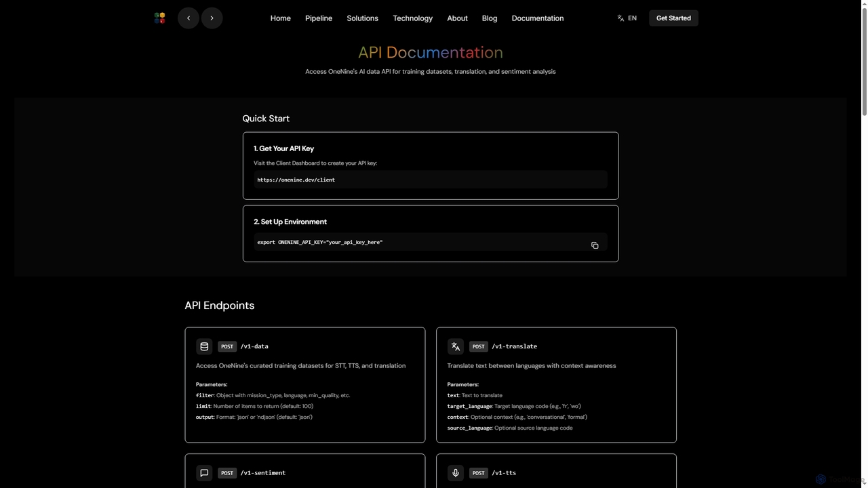Click the translate icon for /v1-translate
The height and width of the screenshot is (488, 868).
[456, 346]
